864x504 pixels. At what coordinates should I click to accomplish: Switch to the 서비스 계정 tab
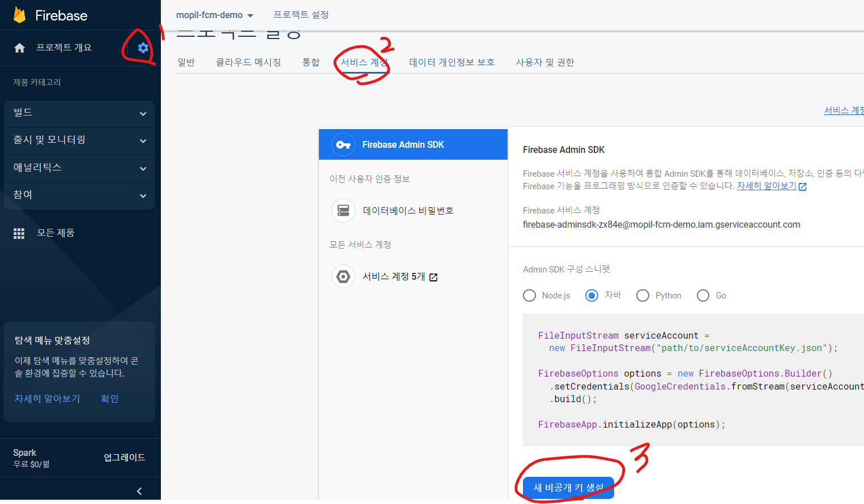pos(364,62)
